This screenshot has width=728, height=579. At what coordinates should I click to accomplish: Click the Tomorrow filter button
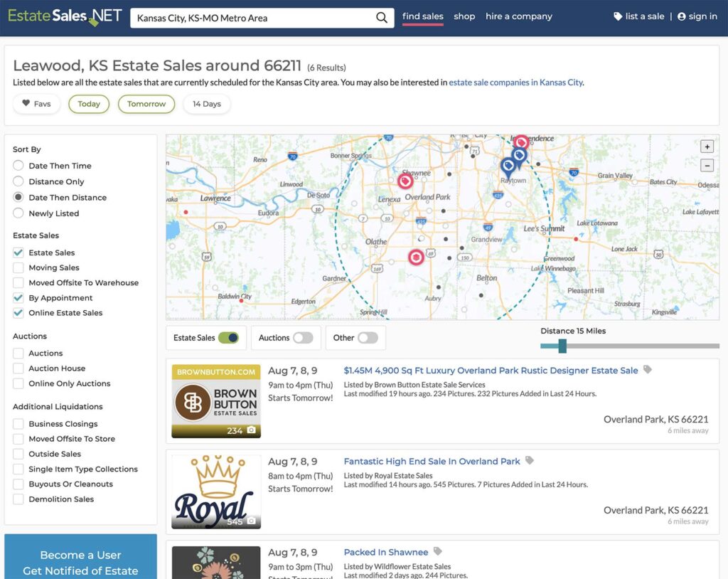145,103
